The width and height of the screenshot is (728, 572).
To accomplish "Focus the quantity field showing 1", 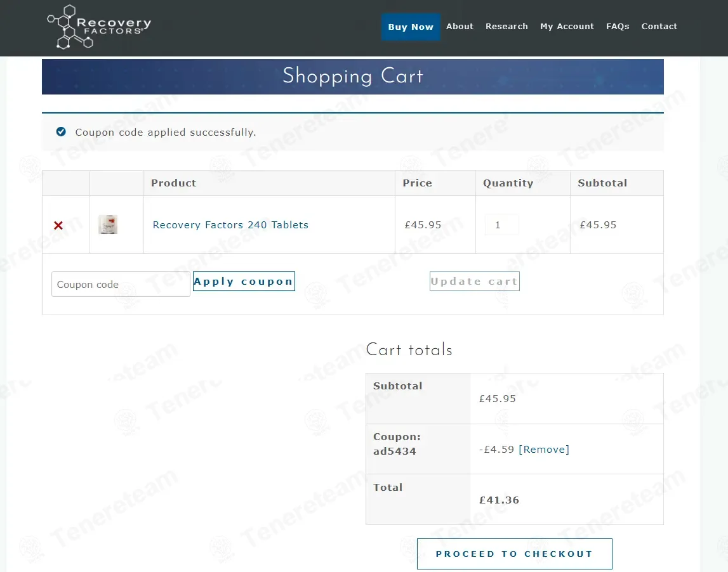I will pyautogui.click(x=501, y=225).
